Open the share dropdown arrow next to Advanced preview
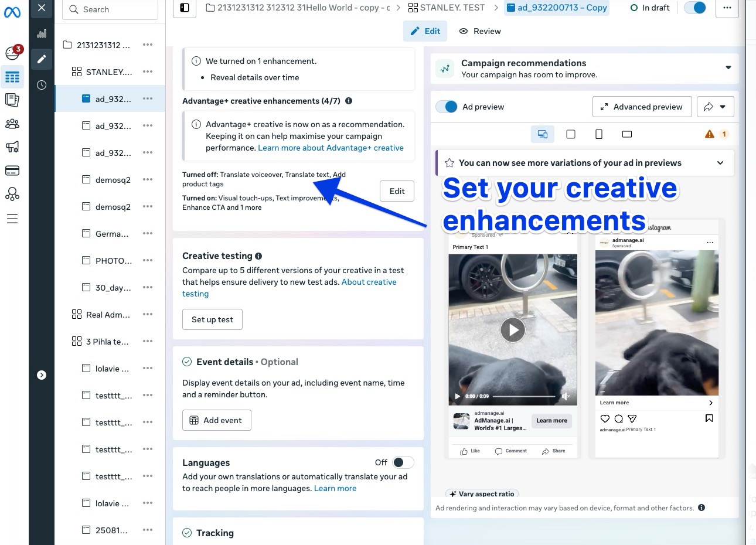756x545 pixels. 722,107
